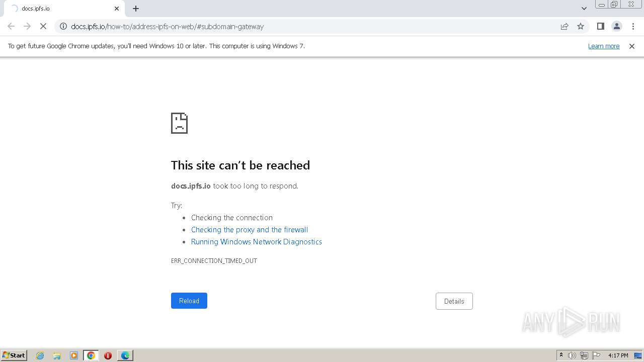Close the docs.ipfs.io tab
Image resolution: width=644 pixels, height=362 pixels.
(x=117, y=9)
